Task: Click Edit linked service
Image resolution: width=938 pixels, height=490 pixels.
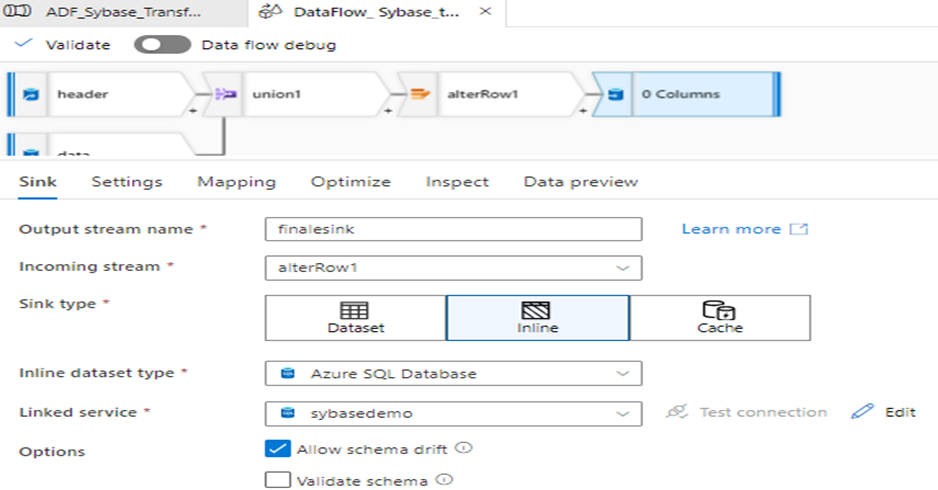Action: coord(884,412)
